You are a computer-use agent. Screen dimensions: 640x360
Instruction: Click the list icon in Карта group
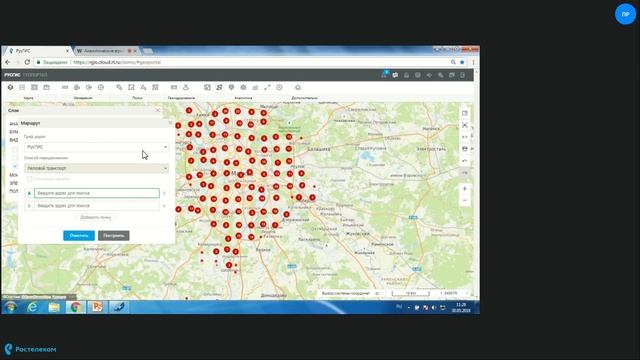tap(22, 87)
